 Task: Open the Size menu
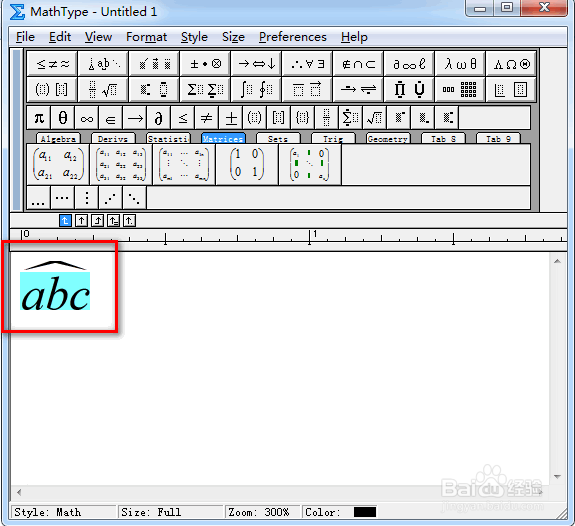coord(233,37)
